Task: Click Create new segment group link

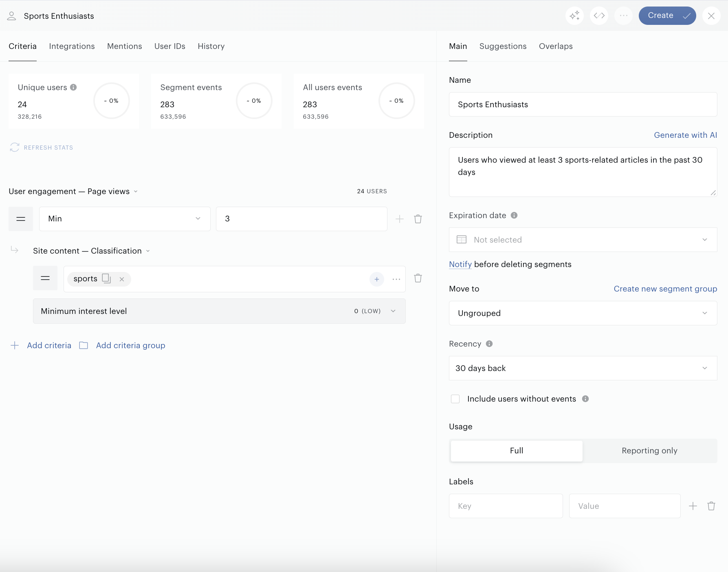Action: click(x=665, y=289)
